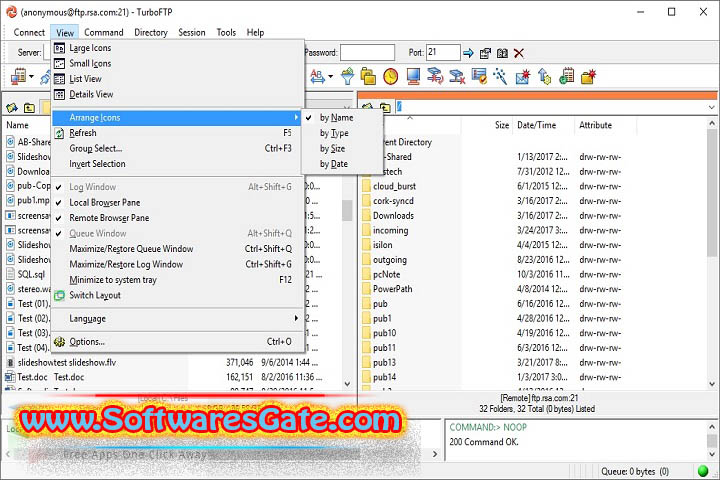Choose Refresh from the View menu

[x=177, y=133]
